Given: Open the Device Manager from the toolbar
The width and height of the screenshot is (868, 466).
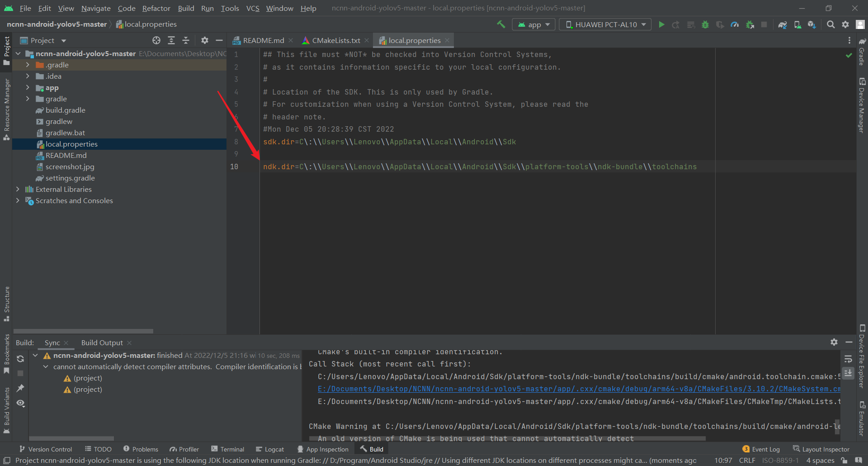Looking at the screenshot, I should (797, 24).
